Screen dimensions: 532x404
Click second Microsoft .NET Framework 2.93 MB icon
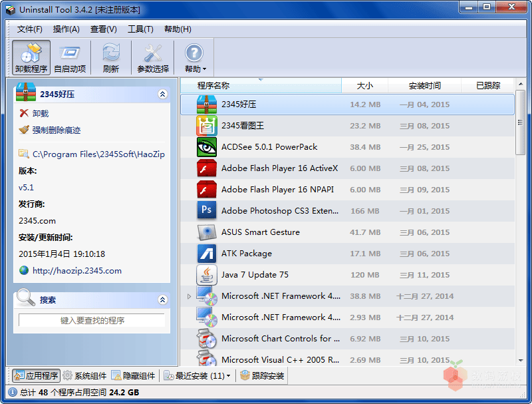click(206, 317)
